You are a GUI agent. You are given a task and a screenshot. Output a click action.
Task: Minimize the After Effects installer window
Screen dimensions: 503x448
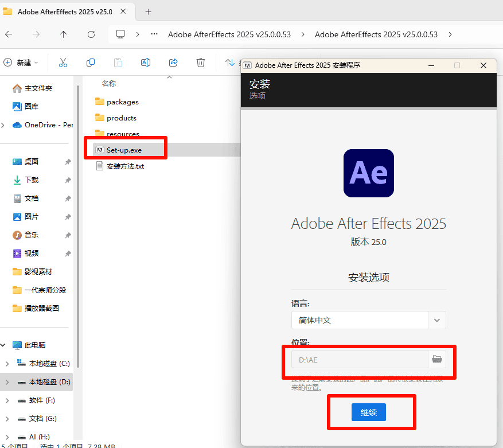(431, 65)
